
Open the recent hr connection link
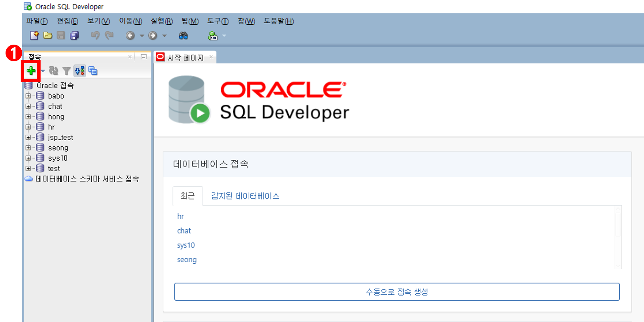[180, 216]
